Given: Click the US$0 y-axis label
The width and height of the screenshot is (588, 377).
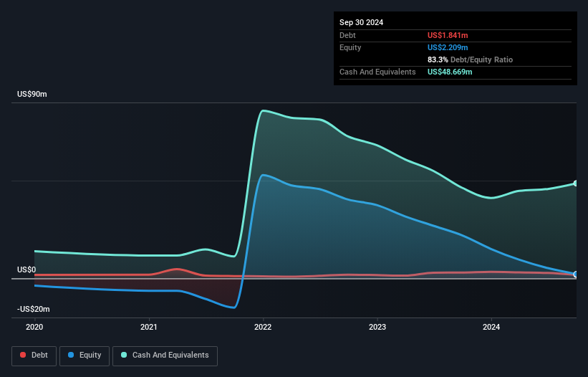Looking at the screenshot, I should (26, 269).
